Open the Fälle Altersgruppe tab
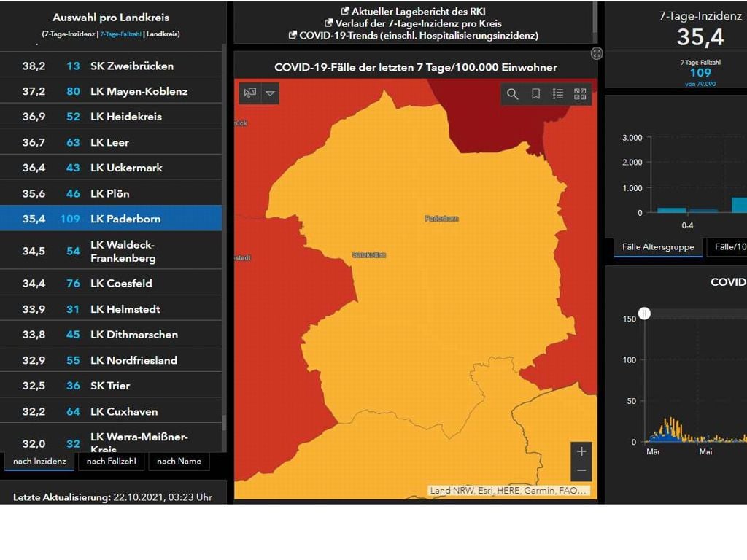Viewport: 747px width, 560px height. coord(658,247)
